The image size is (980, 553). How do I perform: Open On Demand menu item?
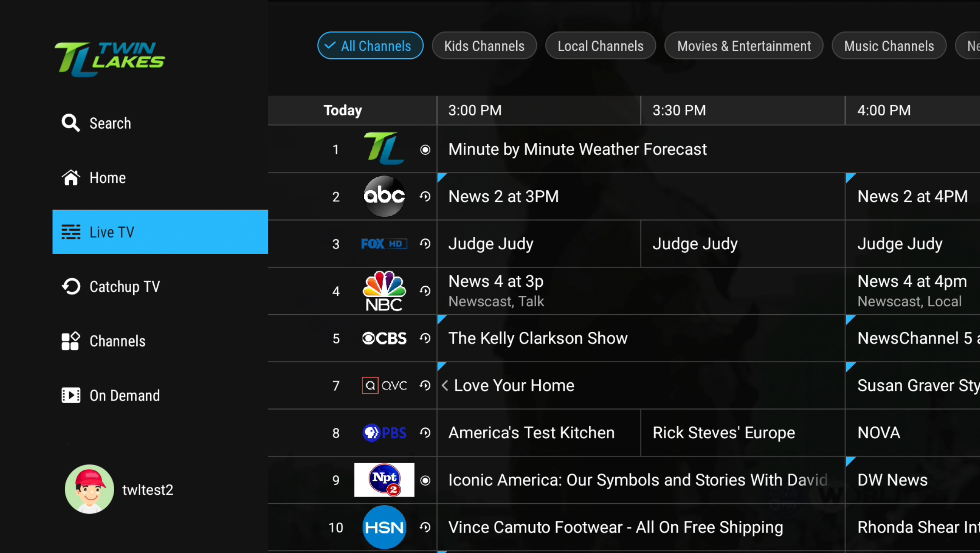pyautogui.click(x=160, y=395)
